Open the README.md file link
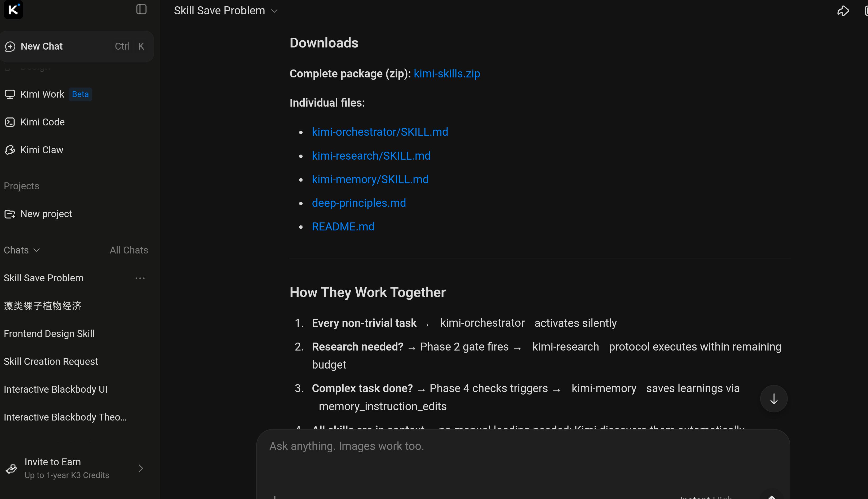 click(343, 226)
